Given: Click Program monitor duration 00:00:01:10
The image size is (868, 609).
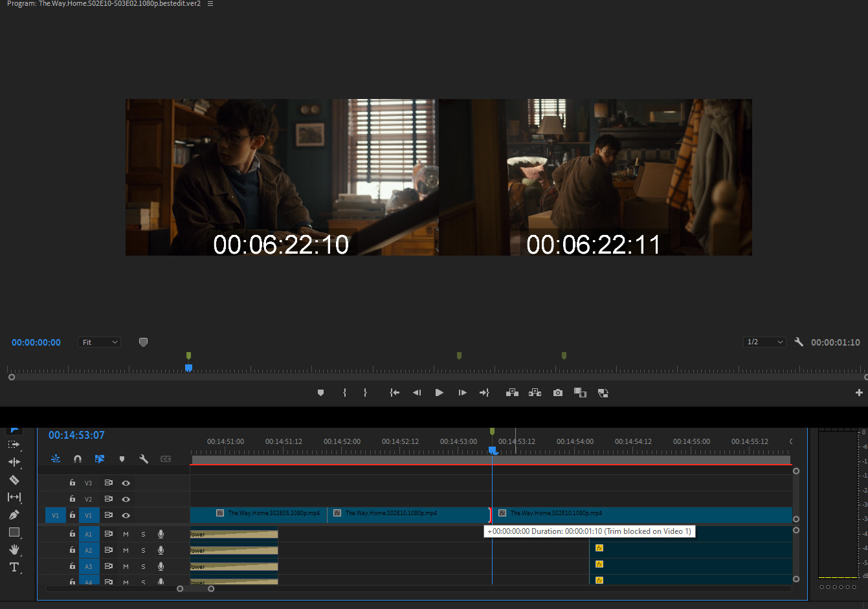Looking at the screenshot, I should point(836,342).
